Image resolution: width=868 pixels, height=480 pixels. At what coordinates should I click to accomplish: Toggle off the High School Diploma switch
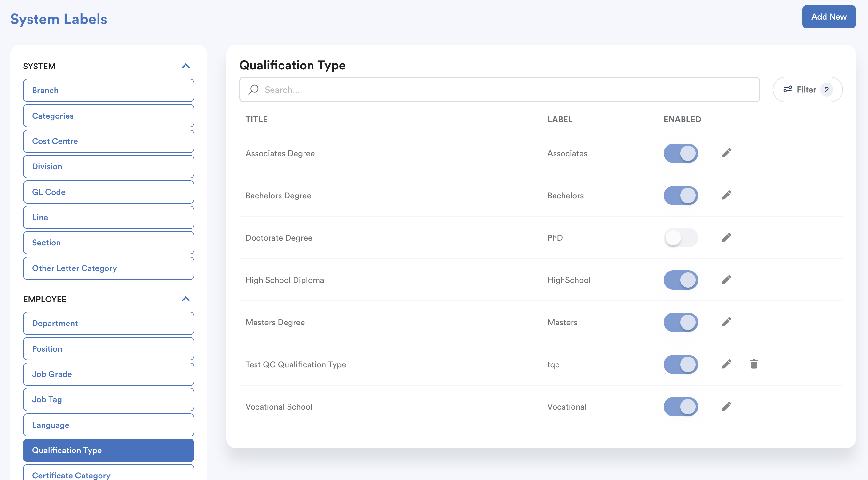click(x=680, y=280)
